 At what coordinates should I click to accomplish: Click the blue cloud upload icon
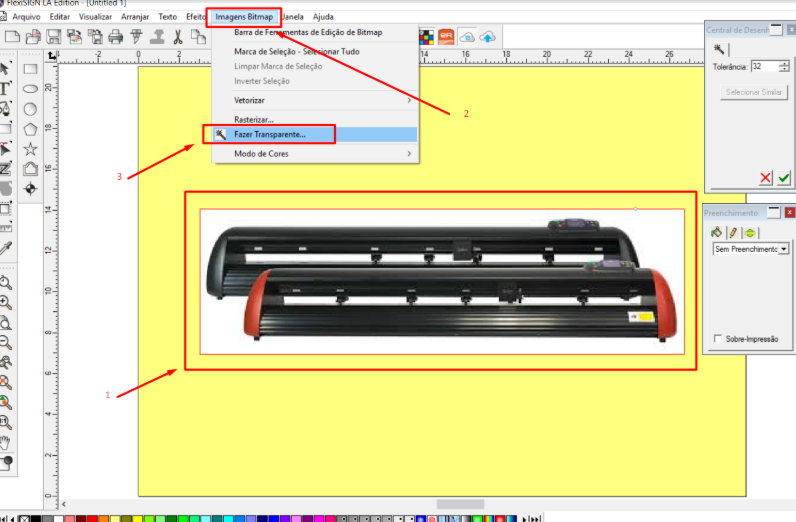click(487, 37)
